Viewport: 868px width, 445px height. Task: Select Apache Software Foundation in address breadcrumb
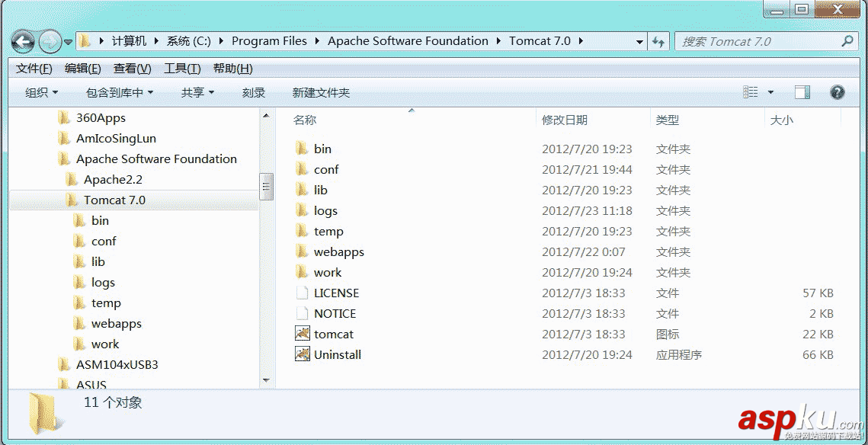(x=408, y=41)
